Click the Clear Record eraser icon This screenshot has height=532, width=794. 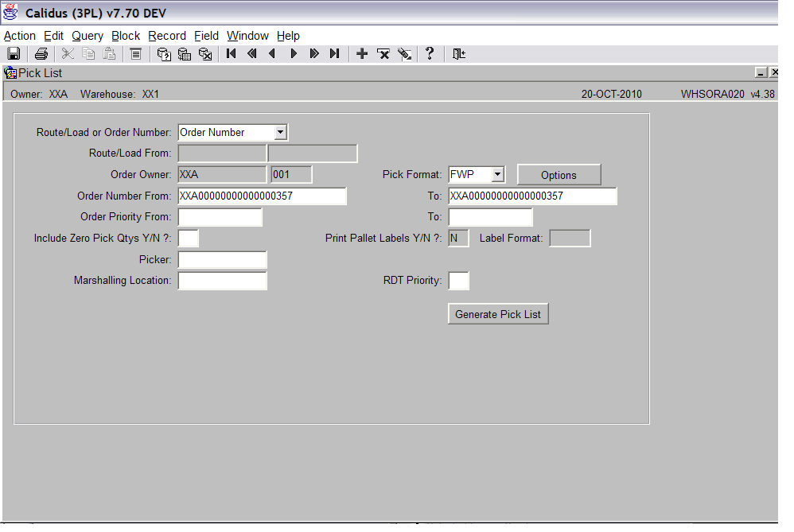point(405,53)
